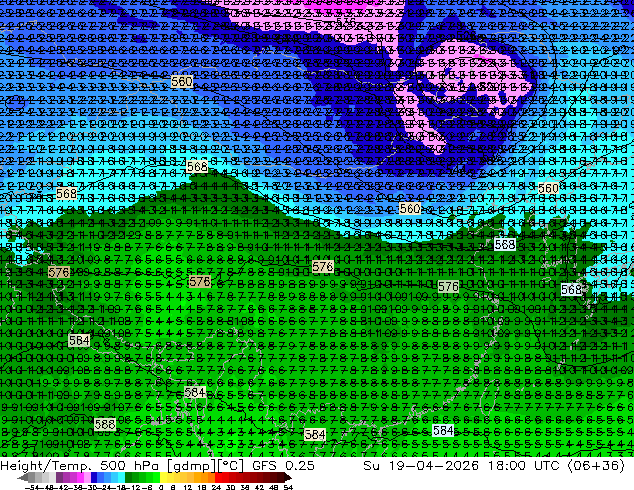Click the "500 hPa" pressure level text

129,465
